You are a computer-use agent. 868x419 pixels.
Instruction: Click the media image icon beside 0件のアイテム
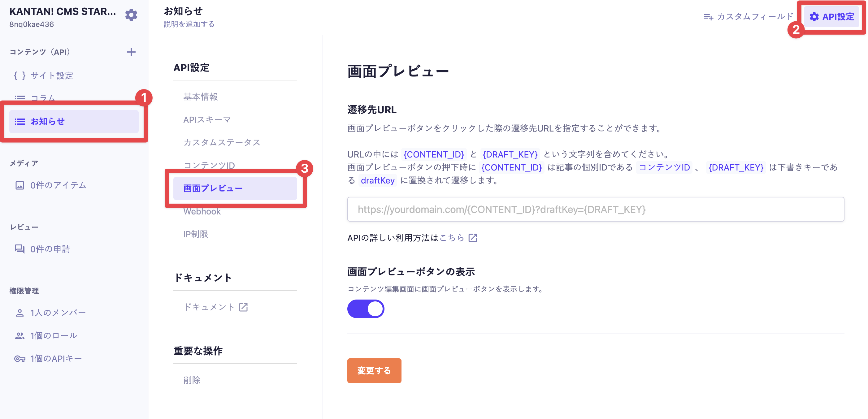click(20, 185)
